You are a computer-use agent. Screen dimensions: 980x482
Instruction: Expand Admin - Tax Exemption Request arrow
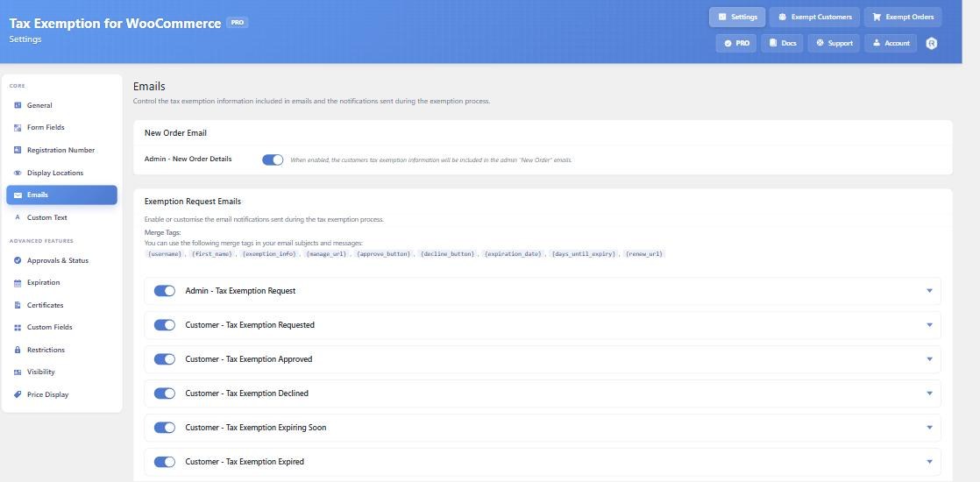pyautogui.click(x=929, y=291)
